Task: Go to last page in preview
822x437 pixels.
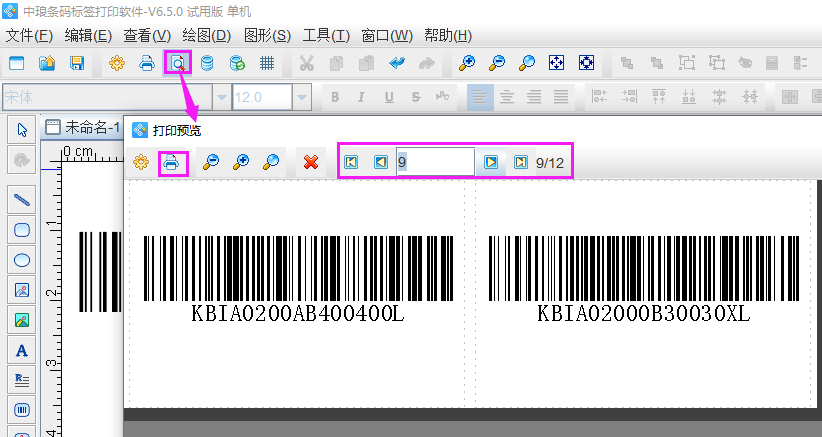Action: coord(521,162)
